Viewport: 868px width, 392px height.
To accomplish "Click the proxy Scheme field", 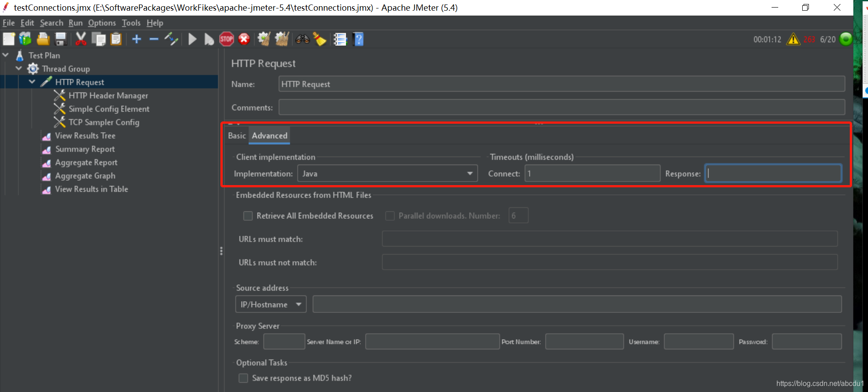I will tap(284, 342).
